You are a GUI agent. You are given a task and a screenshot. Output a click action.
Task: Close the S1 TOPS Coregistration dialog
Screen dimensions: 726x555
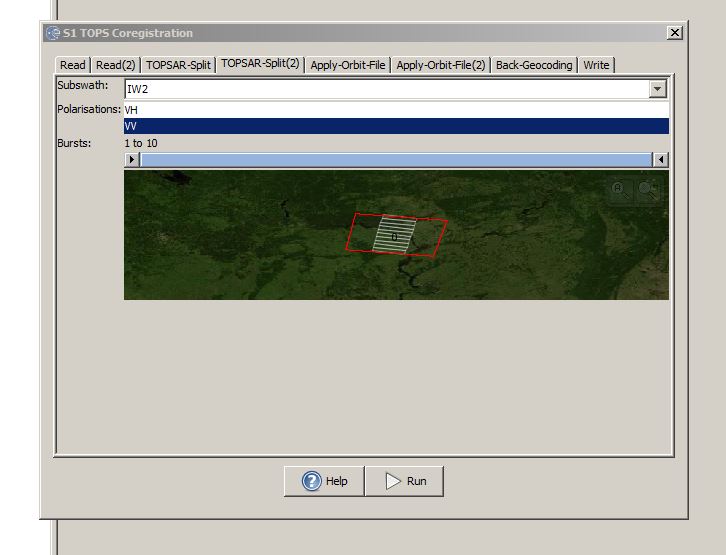675,32
